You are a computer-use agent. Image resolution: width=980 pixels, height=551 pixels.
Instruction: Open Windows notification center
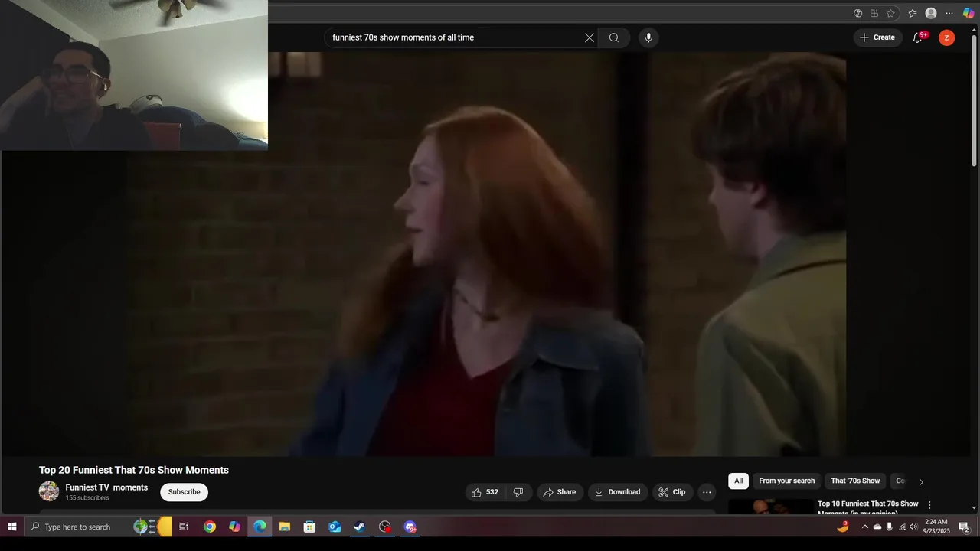[965, 527]
